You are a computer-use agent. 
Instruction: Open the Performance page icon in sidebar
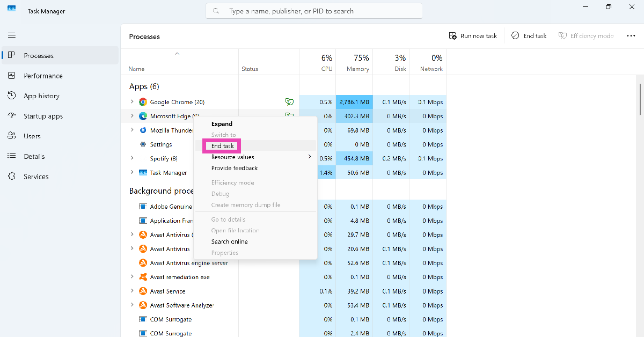tap(12, 76)
